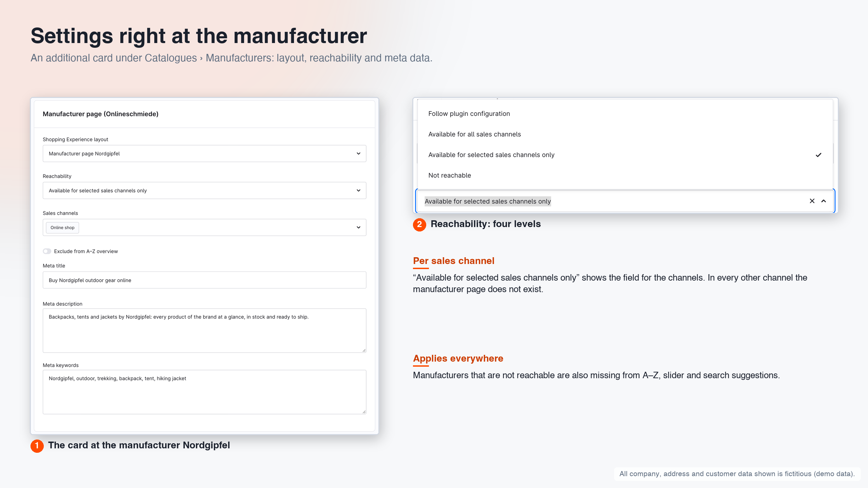Click the Meta title input field
This screenshot has width=868, height=488.
click(204, 280)
